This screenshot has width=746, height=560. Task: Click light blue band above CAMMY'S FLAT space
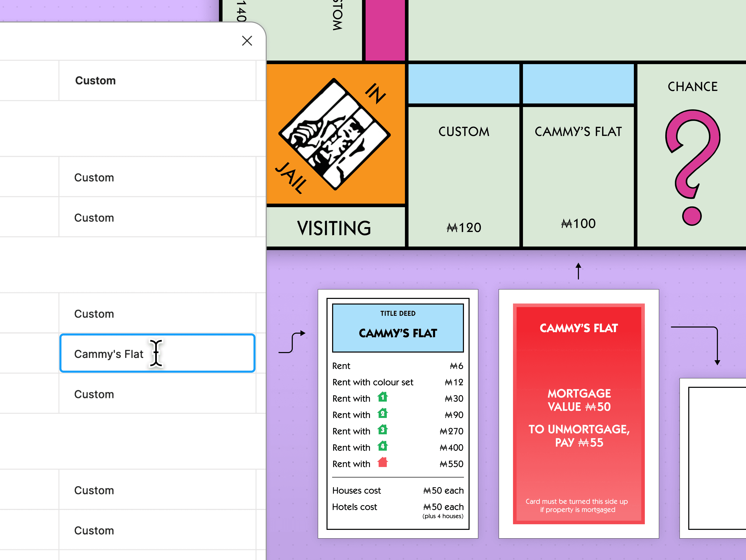point(578,84)
